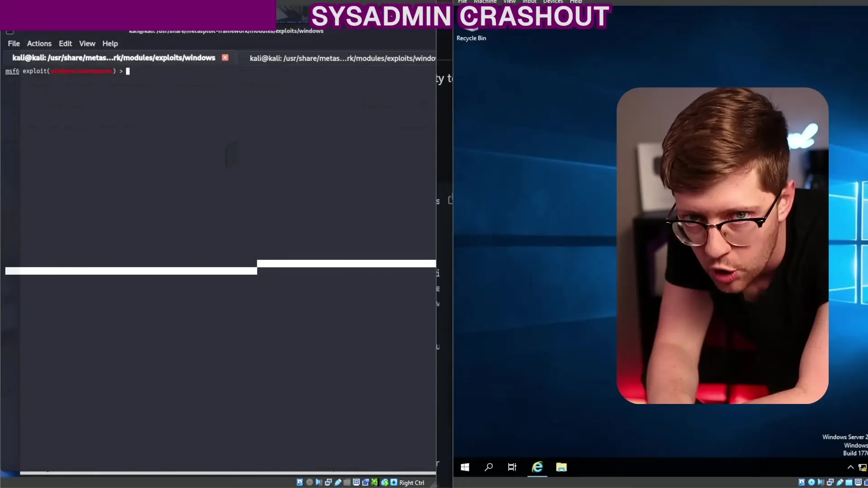Image resolution: width=868 pixels, height=488 pixels.
Task: Click the Kali VM recording status icon
Action: click(366, 483)
